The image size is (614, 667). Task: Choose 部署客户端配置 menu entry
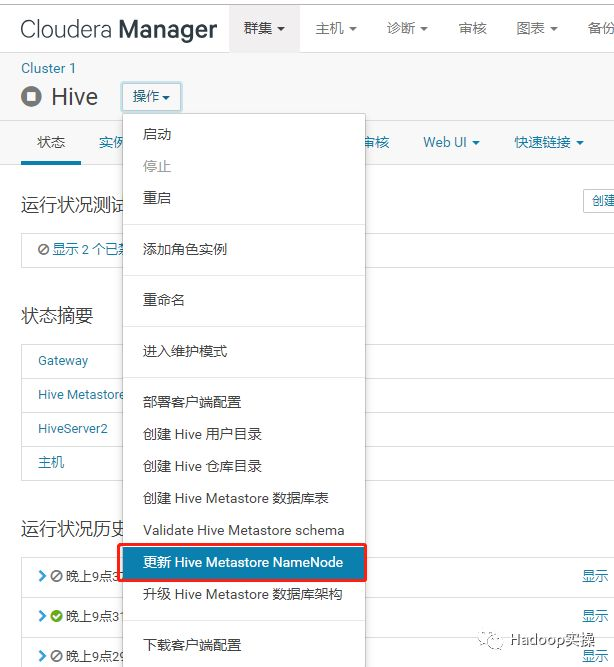tap(244, 402)
